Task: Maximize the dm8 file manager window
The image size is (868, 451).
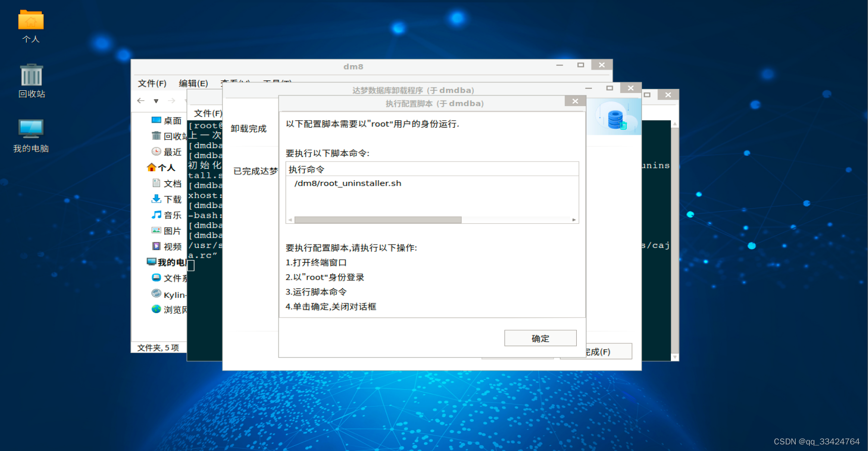Action: click(580, 65)
